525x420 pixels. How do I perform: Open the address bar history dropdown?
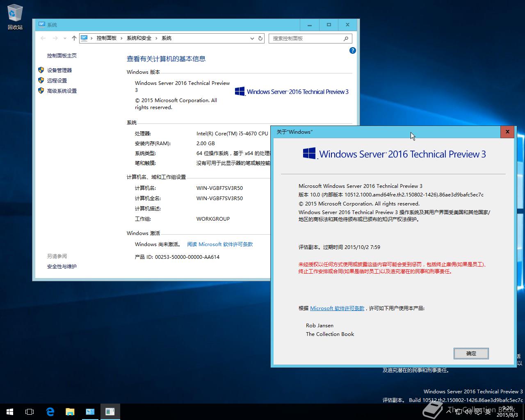pyautogui.click(x=252, y=38)
